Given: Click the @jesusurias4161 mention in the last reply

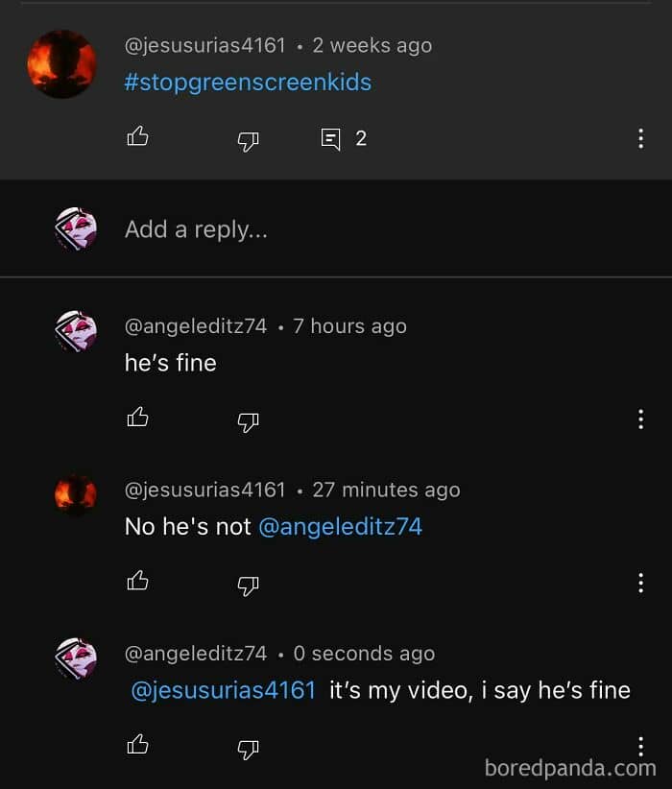Looking at the screenshot, I should coord(223,690).
